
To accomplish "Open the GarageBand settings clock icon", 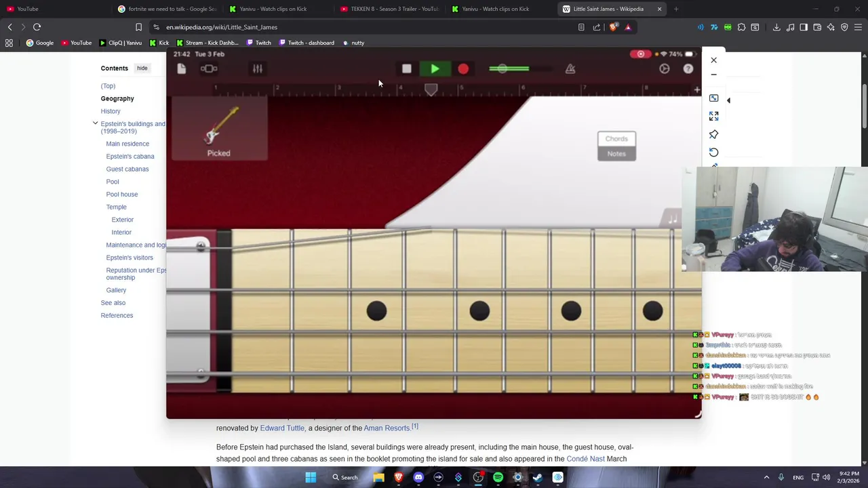I will 665,68.
